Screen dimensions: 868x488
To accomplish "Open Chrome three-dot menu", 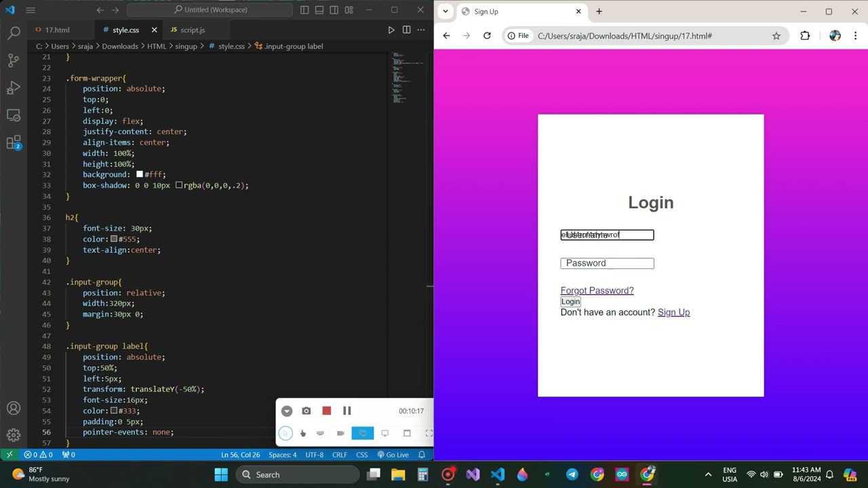I will point(854,36).
